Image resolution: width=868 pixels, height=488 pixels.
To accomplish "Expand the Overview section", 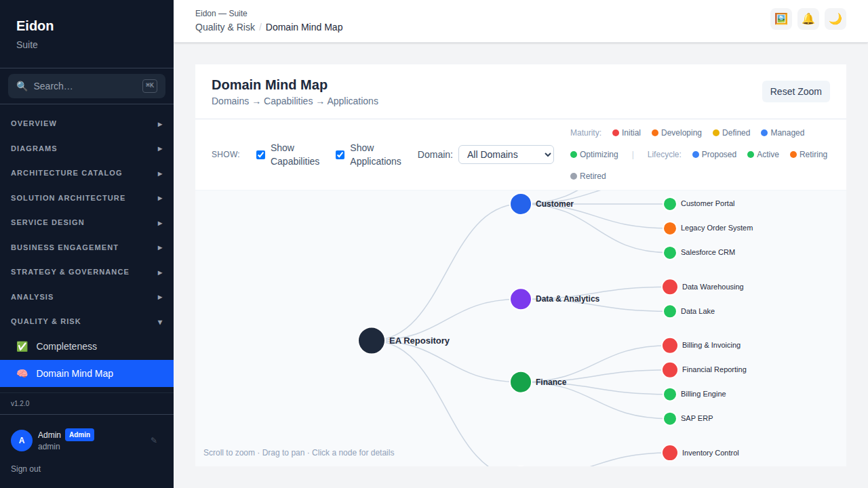I will (x=87, y=124).
